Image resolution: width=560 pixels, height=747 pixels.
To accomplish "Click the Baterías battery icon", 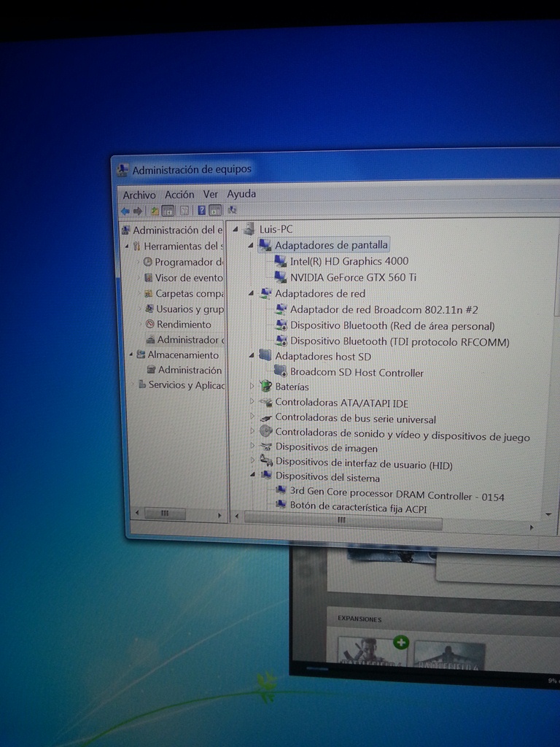I will point(265,387).
